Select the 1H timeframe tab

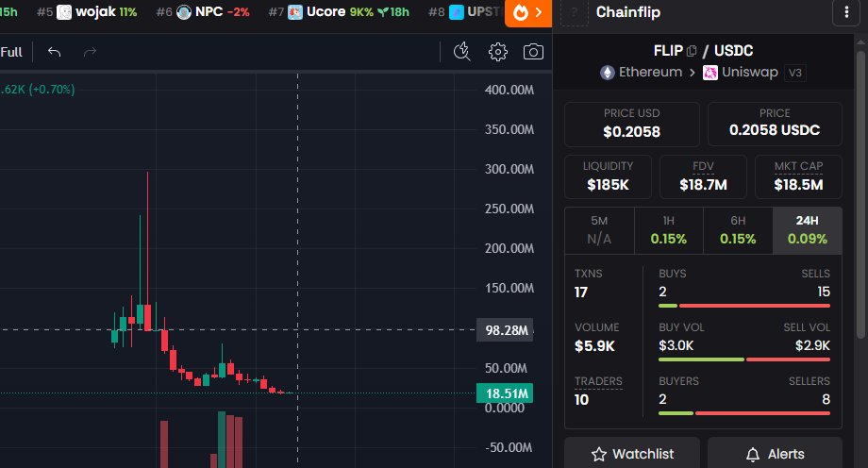click(669, 230)
